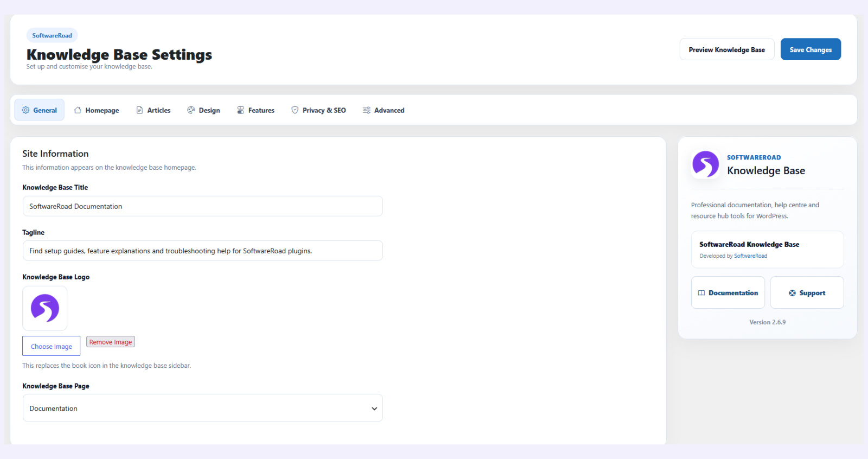Screen dimensions: 868x459
Task: Click the 'Site Information' heading
Action: [55, 154]
